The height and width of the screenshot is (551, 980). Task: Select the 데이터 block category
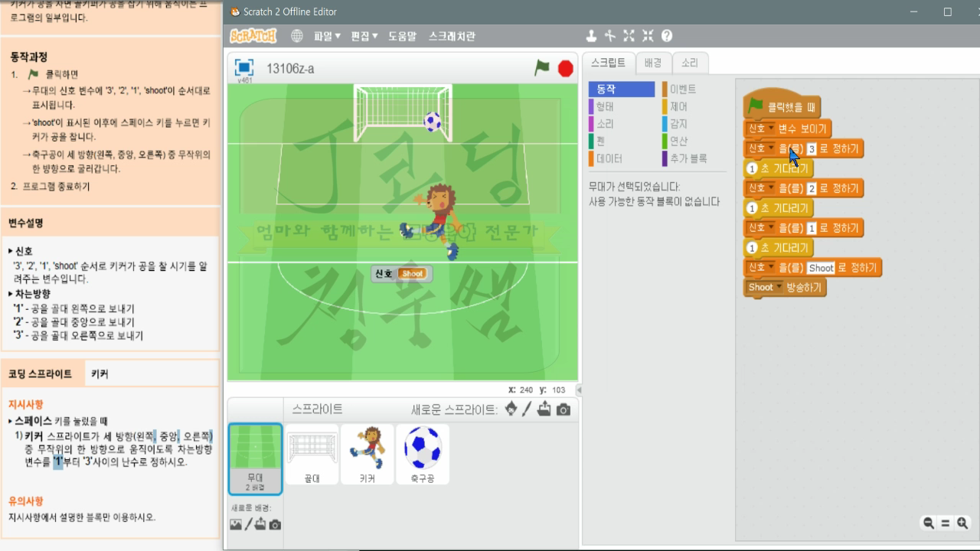tap(621, 158)
